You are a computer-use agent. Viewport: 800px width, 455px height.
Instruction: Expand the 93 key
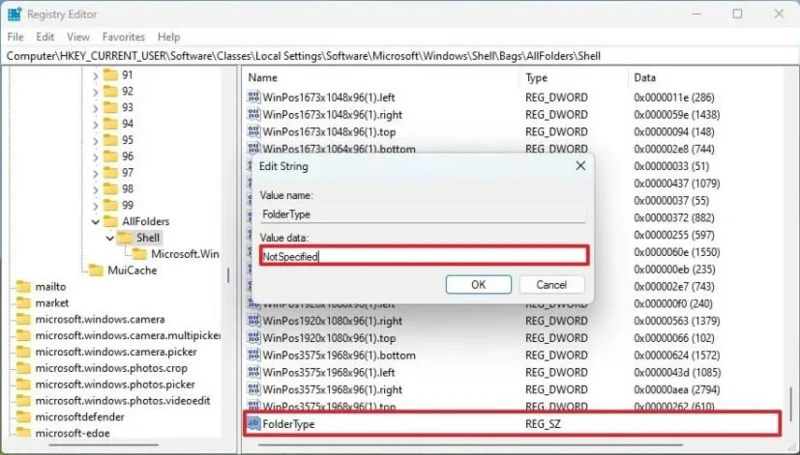click(95, 108)
